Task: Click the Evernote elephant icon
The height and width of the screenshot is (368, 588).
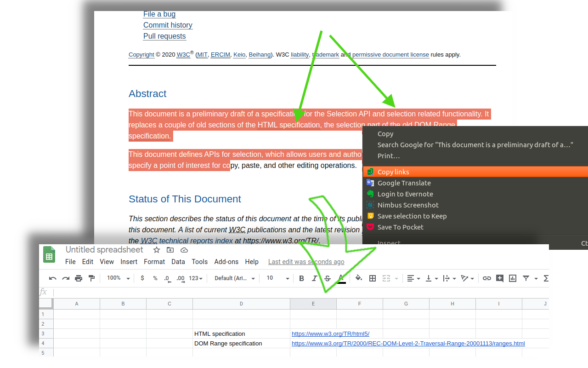Action: click(x=370, y=194)
